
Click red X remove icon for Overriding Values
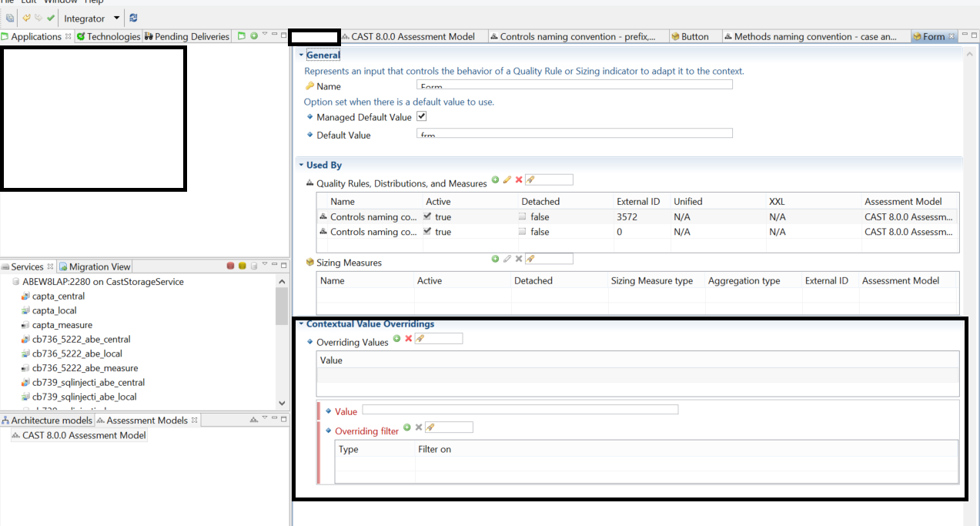point(408,338)
